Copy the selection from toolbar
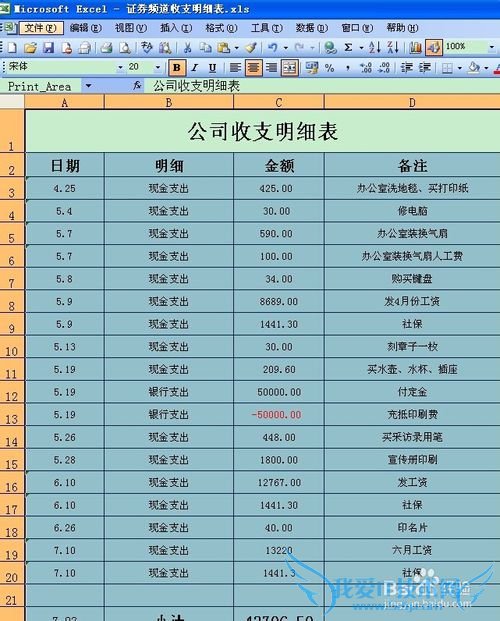Image resolution: width=500 pixels, height=621 pixels. [206, 48]
